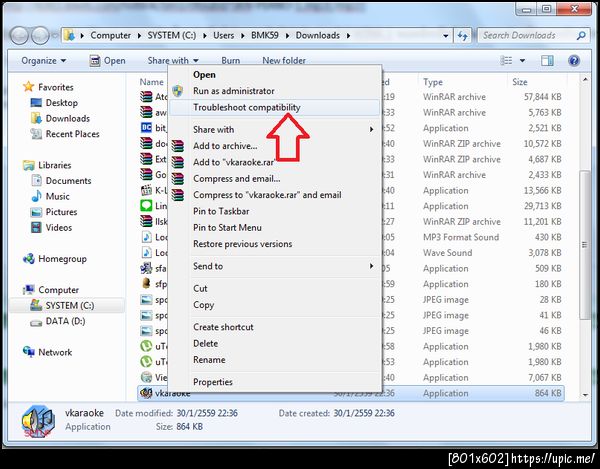Select Copy from context menu
Viewport: 600px width, 469px height.
click(275, 305)
